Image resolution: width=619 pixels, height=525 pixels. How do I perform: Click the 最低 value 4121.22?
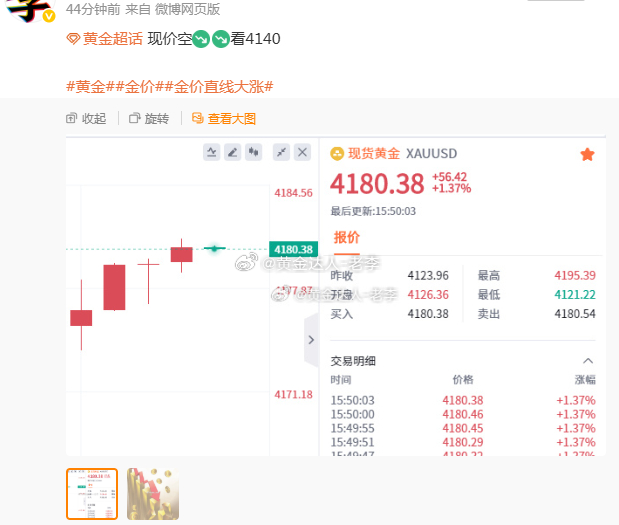pyautogui.click(x=575, y=294)
